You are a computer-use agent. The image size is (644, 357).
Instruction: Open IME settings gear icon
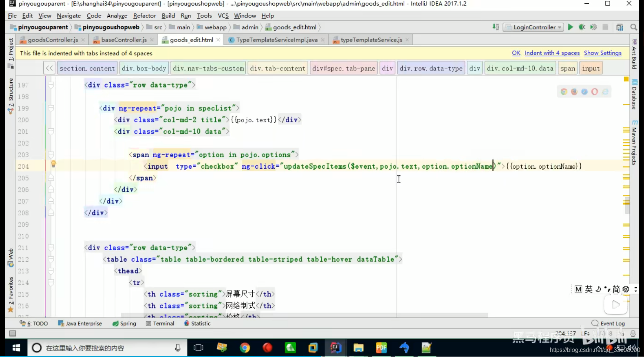coord(626,289)
